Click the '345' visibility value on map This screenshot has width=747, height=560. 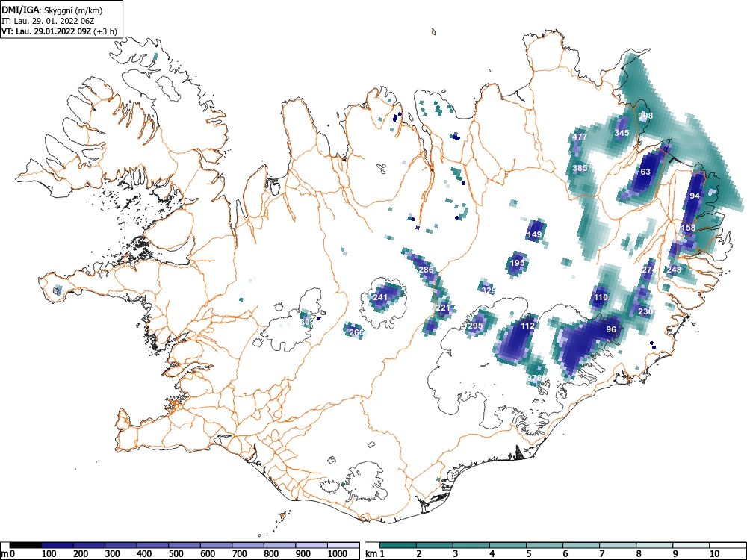point(622,133)
